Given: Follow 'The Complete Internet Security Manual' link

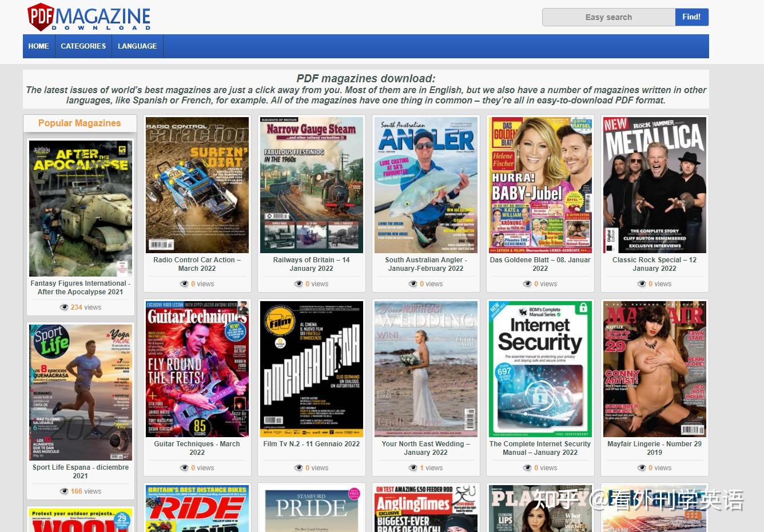Looking at the screenshot, I should tap(540, 448).
